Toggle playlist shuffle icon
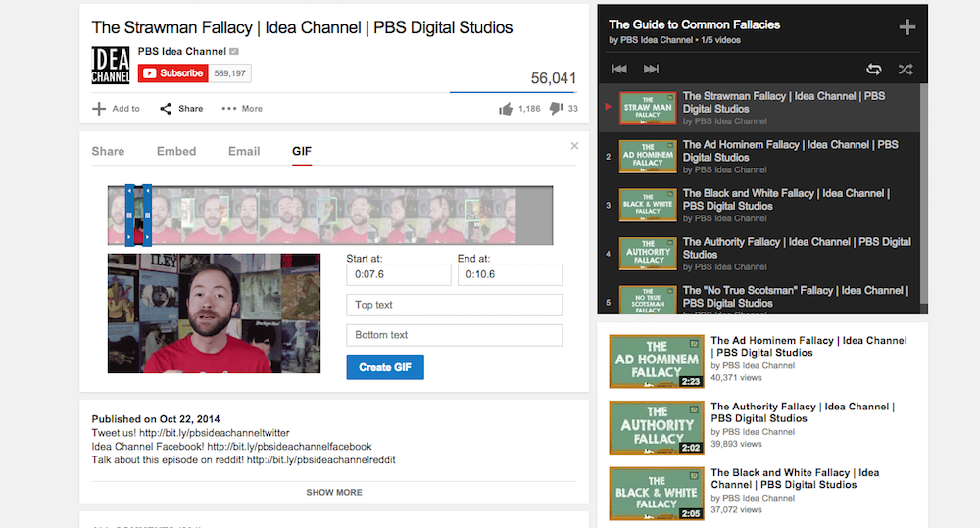Viewport: 980px width, 528px height. pyautogui.click(x=905, y=69)
